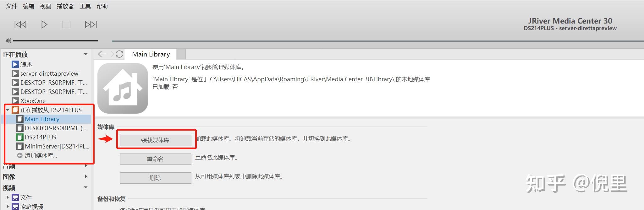This screenshot has width=644, height=210.
Task: Click the playback seek progress bar
Action: click(x=378, y=41)
